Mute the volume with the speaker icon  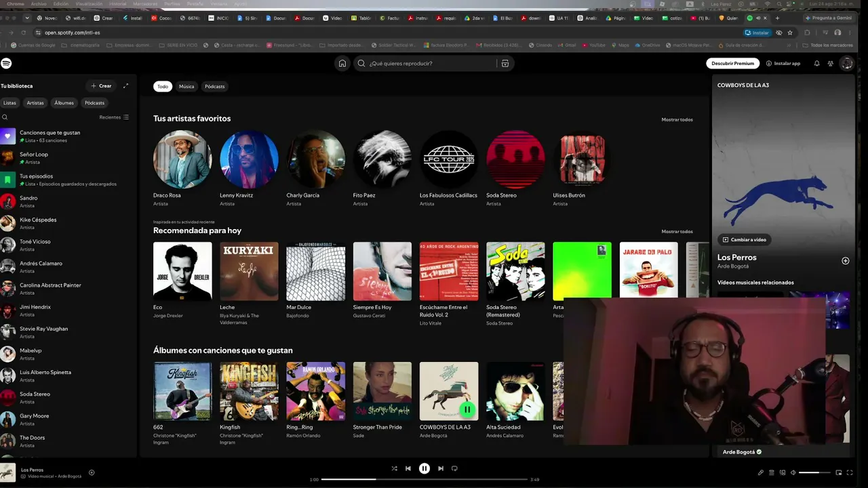(x=793, y=472)
